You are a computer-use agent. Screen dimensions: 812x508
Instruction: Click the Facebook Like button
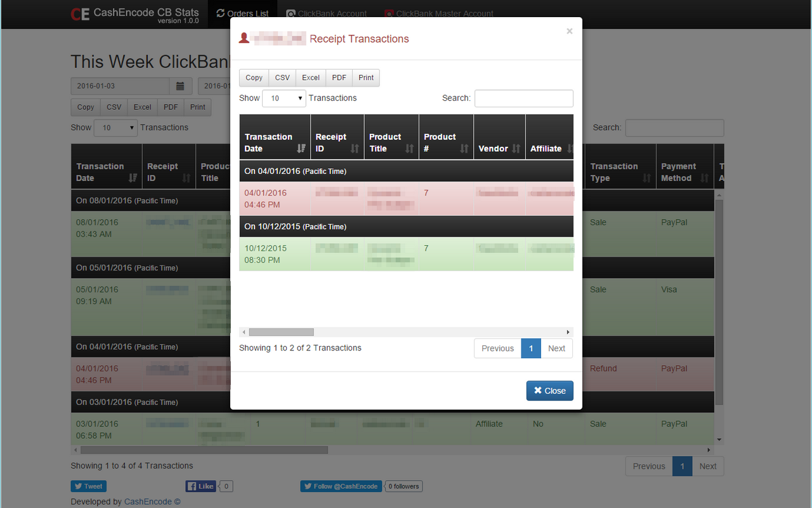200,486
